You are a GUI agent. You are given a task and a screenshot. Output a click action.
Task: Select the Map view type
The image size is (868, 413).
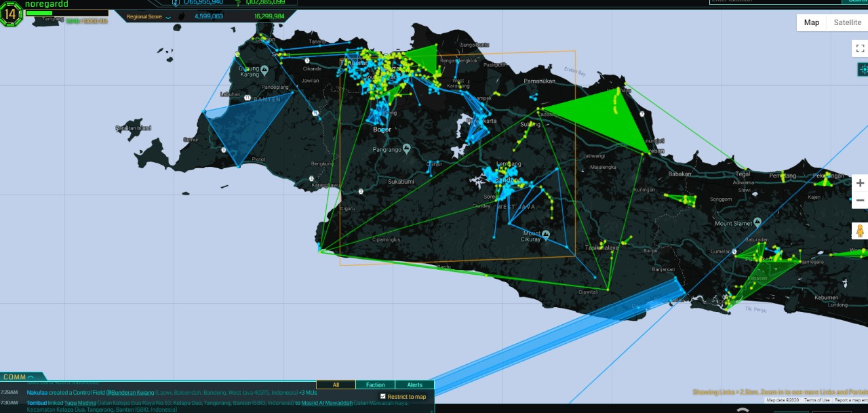click(812, 22)
